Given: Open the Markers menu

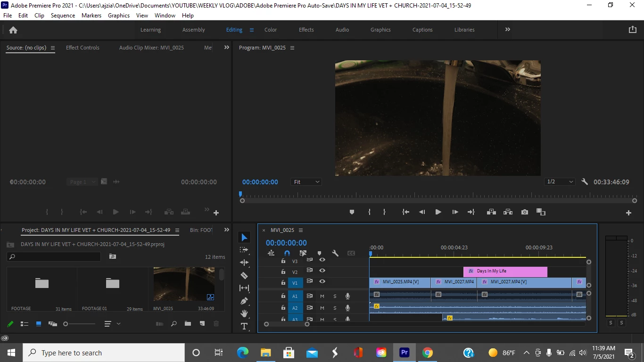Looking at the screenshot, I should [x=91, y=16].
